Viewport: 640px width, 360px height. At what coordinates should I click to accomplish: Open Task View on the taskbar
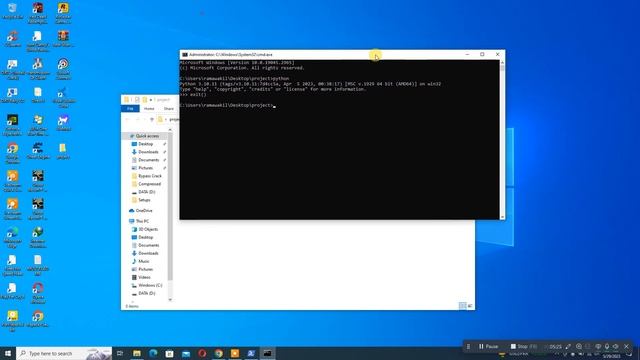[x=120, y=353]
